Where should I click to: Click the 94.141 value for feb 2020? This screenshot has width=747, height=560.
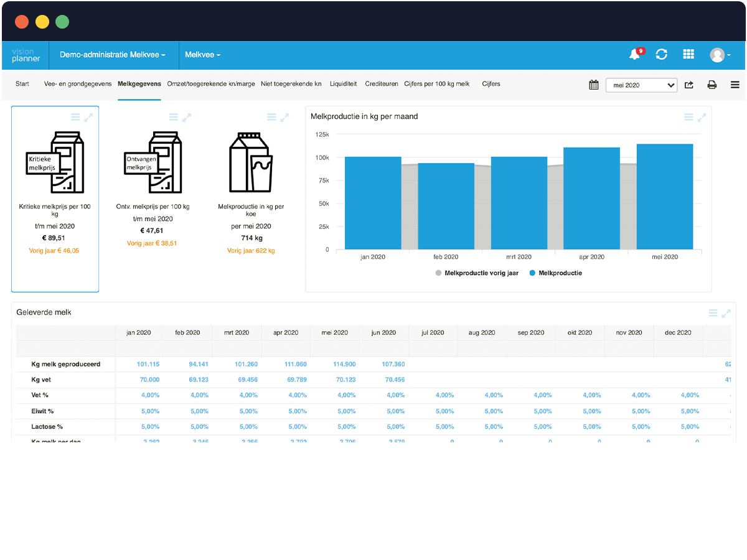[199, 364]
